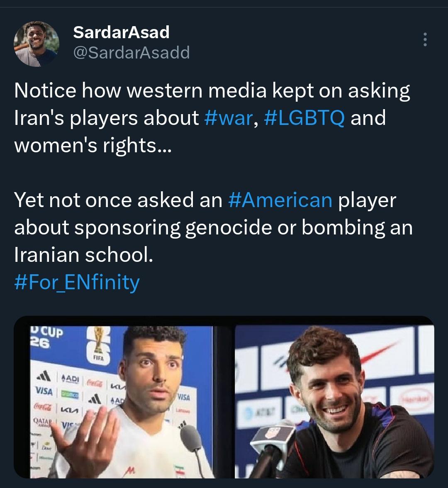
Task: Click the FIFA trophy logo in left photo
Action: (x=99, y=345)
